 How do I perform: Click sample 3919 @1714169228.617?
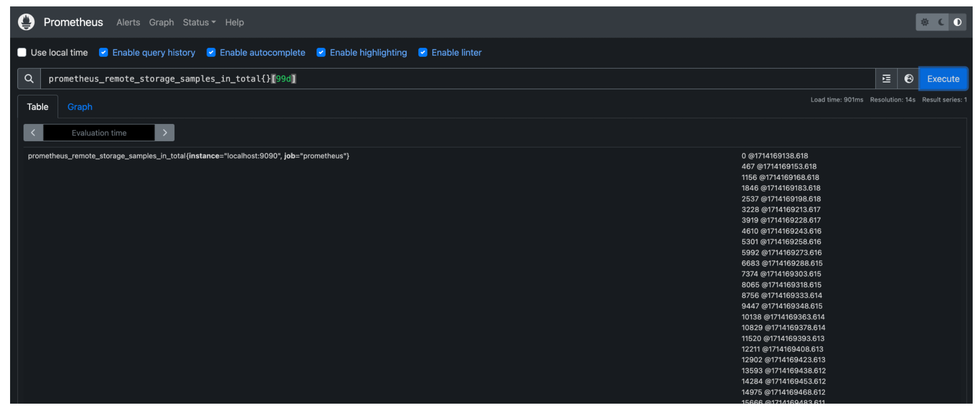point(781,220)
